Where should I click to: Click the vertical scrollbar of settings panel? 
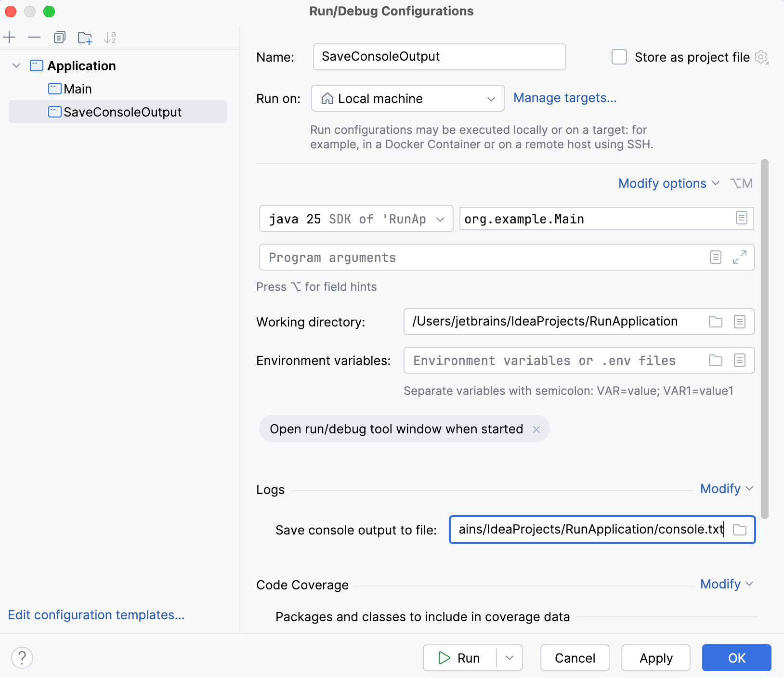click(x=764, y=337)
